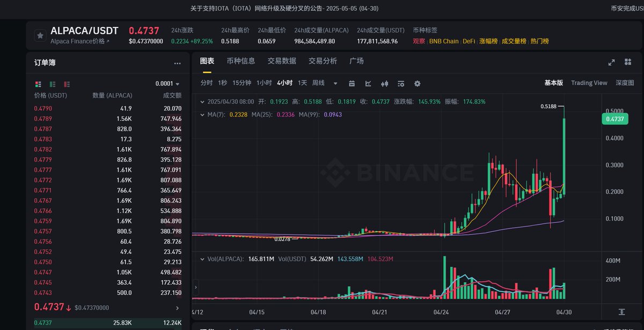Open chart display options icon beside gear

pyautogui.click(x=401, y=83)
